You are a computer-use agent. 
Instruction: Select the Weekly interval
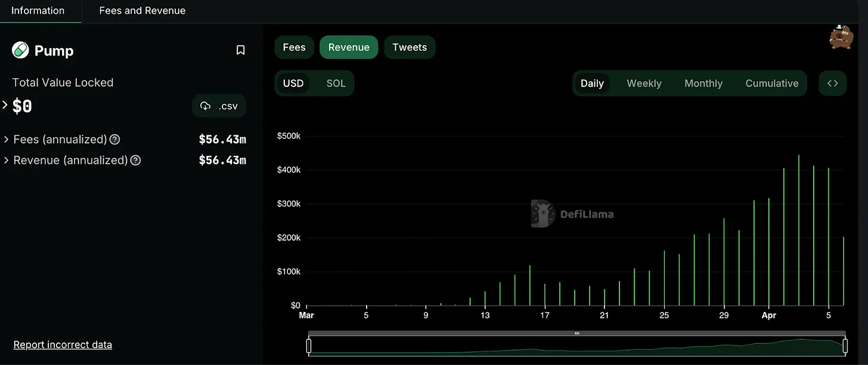pos(644,83)
